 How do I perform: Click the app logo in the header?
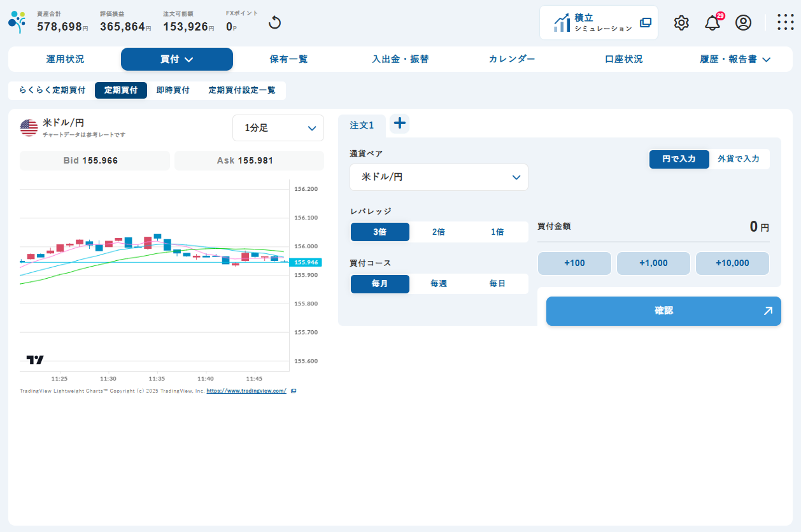click(17, 22)
